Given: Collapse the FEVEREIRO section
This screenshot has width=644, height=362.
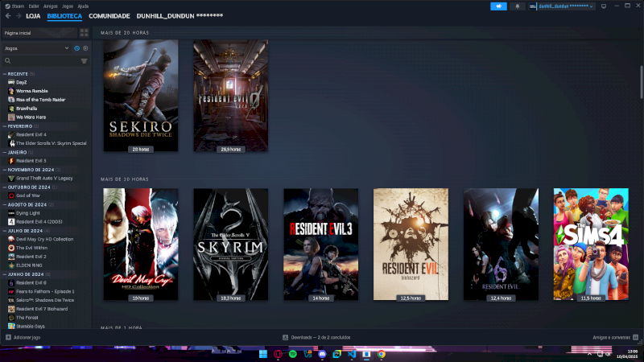Looking at the screenshot, I should click(4, 126).
